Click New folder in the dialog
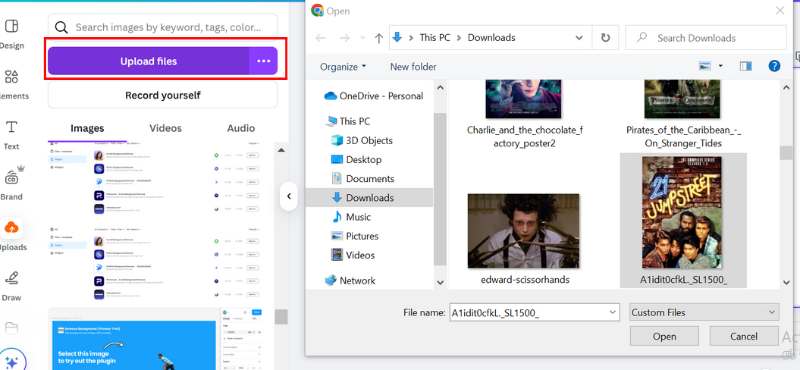 coord(413,67)
